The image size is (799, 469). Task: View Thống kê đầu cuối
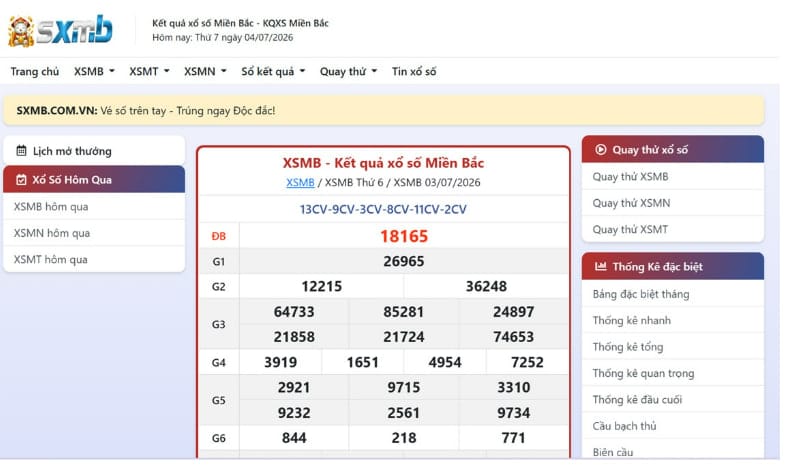coord(637,400)
